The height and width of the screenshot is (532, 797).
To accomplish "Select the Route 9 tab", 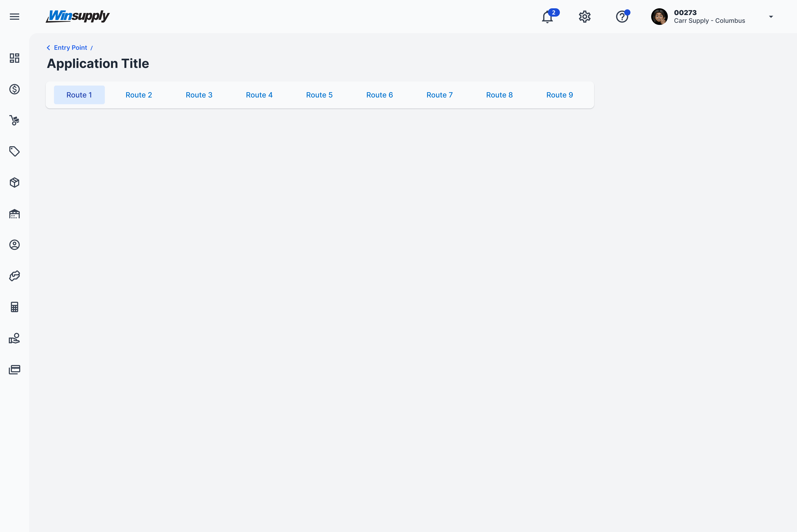I will tap(559, 95).
